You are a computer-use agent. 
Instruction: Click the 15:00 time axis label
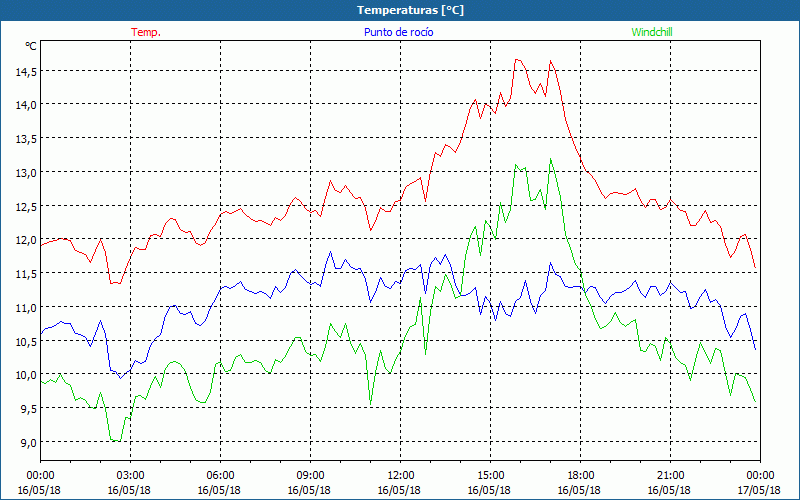(x=490, y=475)
